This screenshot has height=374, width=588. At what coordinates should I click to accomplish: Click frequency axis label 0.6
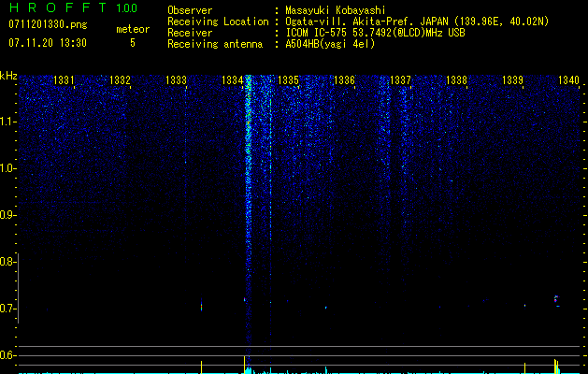(x=7, y=355)
